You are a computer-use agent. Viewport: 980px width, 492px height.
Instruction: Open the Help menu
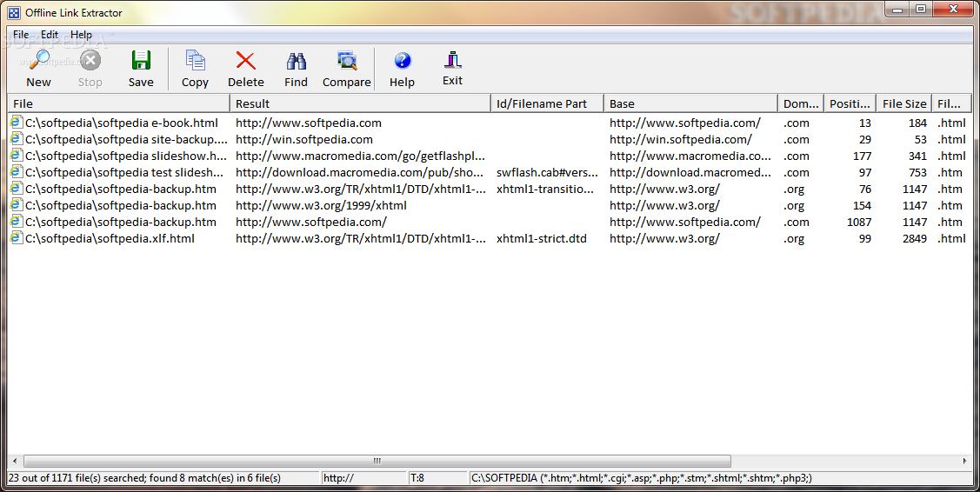pyautogui.click(x=81, y=35)
